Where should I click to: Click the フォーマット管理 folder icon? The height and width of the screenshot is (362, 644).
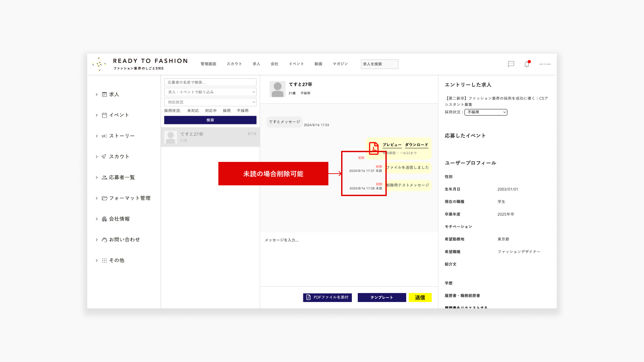click(x=104, y=198)
